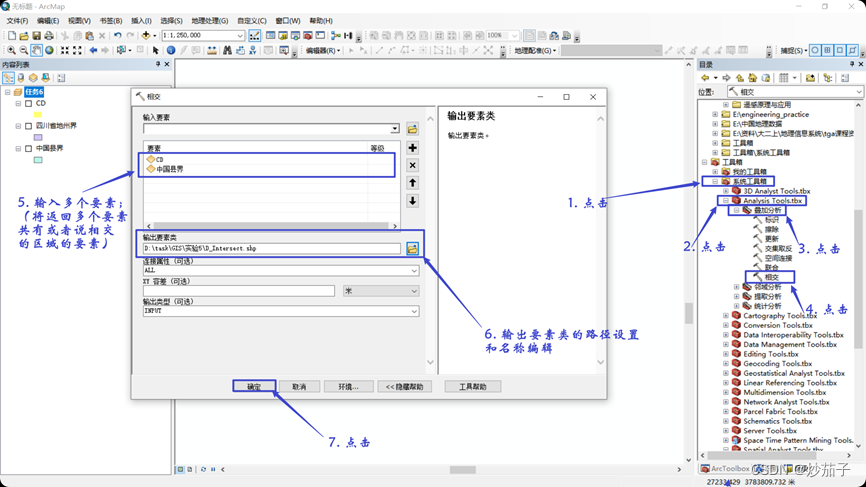Toggle Vertex Snapping in the Snapping toolbar
Screen dimensions: 866x487
[x=840, y=50]
